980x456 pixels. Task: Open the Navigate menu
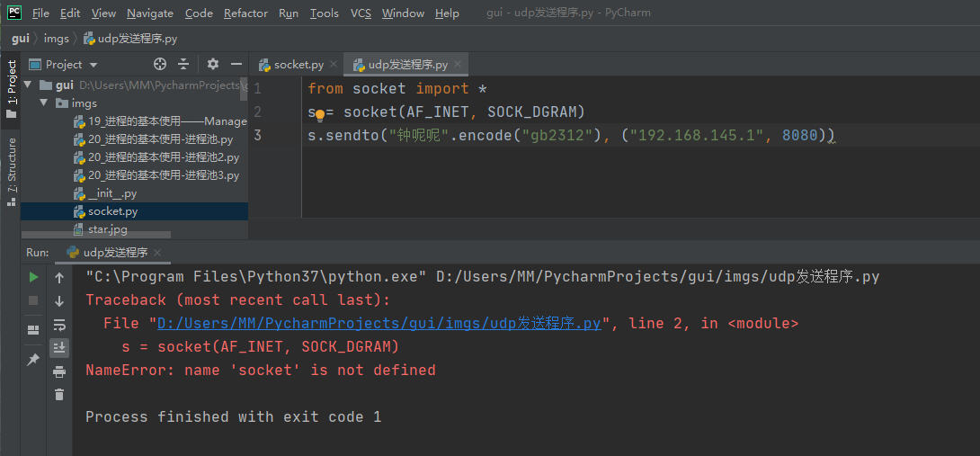(x=150, y=13)
